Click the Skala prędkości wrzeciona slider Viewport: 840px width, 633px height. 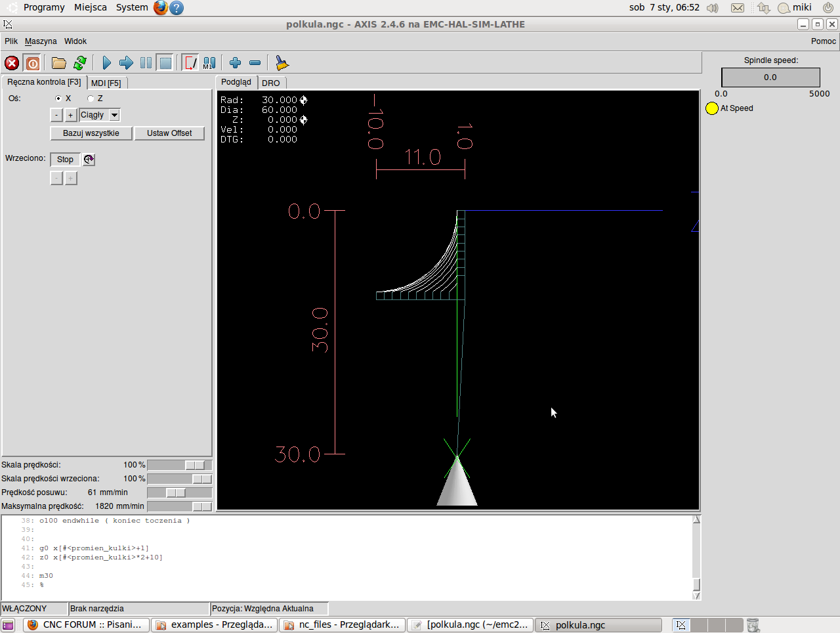(180, 479)
